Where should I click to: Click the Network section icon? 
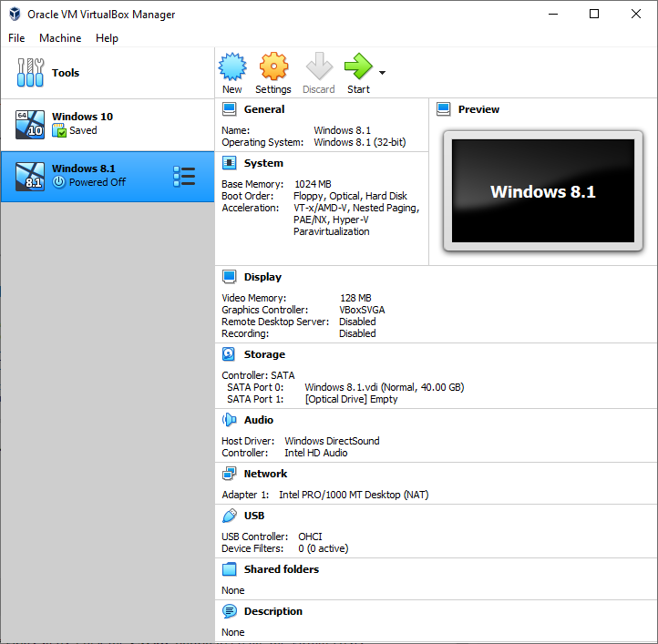pyautogui.click(x=229, y=474)
